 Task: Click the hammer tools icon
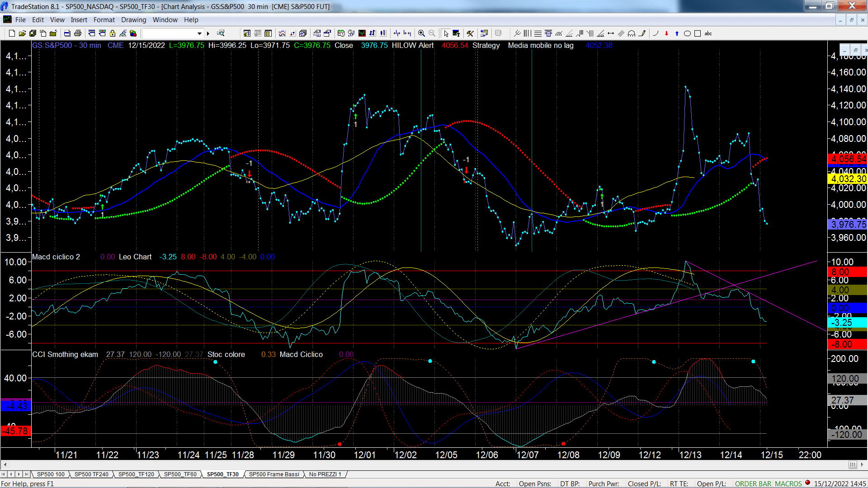coord(470,33)
